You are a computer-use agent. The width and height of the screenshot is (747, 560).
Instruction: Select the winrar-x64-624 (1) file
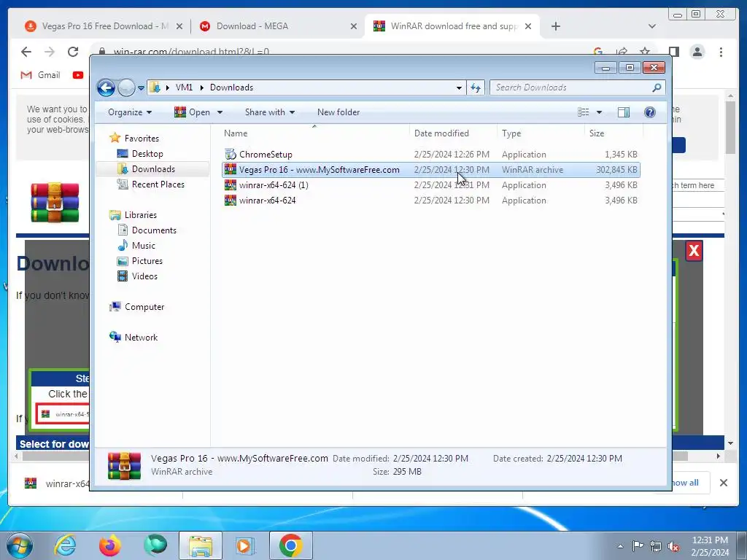pos(430,184)
